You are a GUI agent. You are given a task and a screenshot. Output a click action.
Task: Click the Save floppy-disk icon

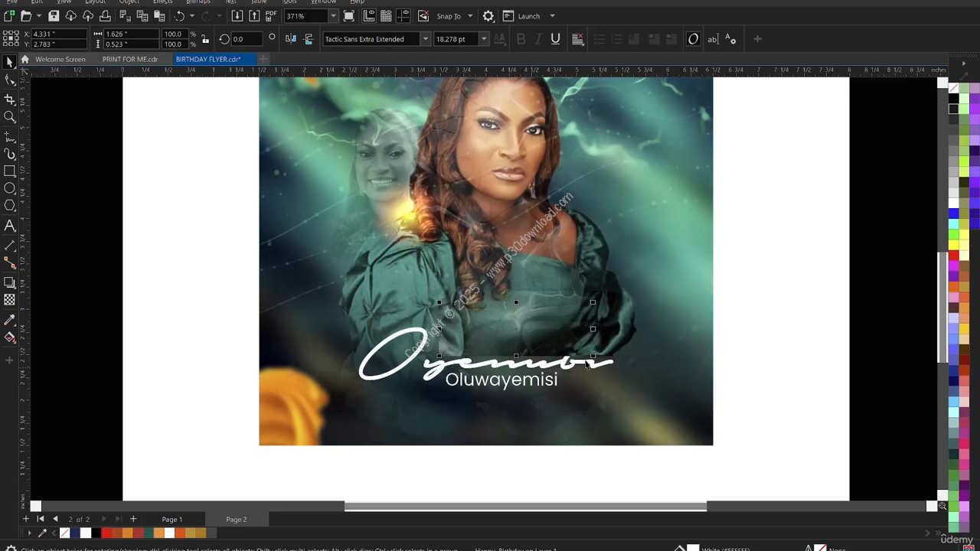54,16
